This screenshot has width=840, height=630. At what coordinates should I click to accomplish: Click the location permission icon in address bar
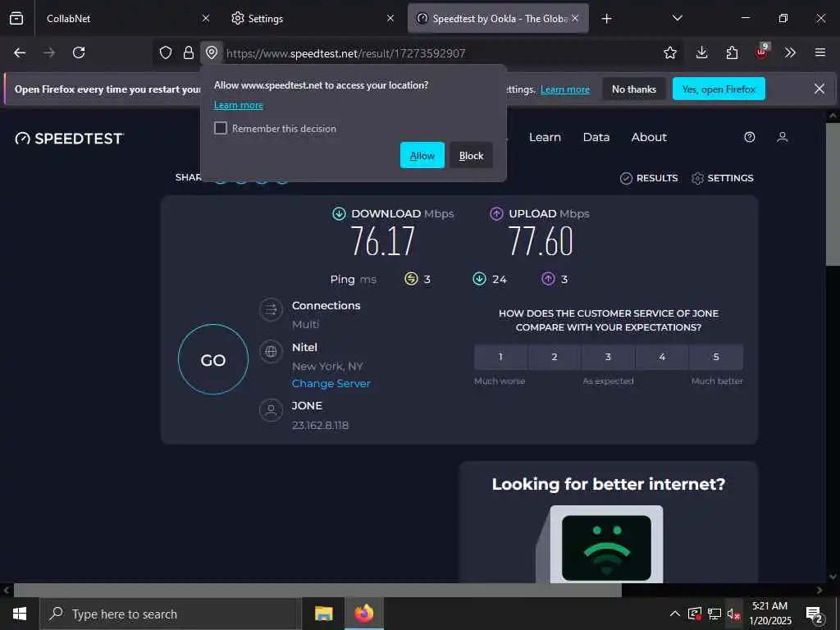click(x=212, y=52)
